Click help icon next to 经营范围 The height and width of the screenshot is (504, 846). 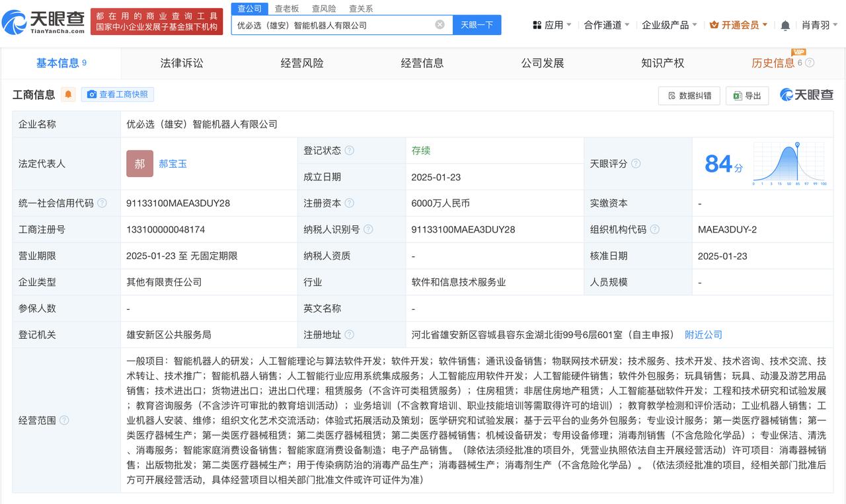64,420
